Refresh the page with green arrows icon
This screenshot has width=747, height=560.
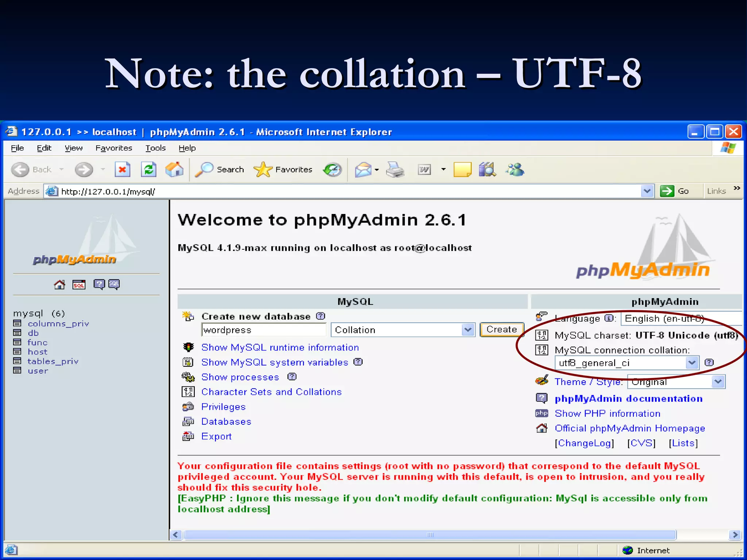[x=149, y=170]
